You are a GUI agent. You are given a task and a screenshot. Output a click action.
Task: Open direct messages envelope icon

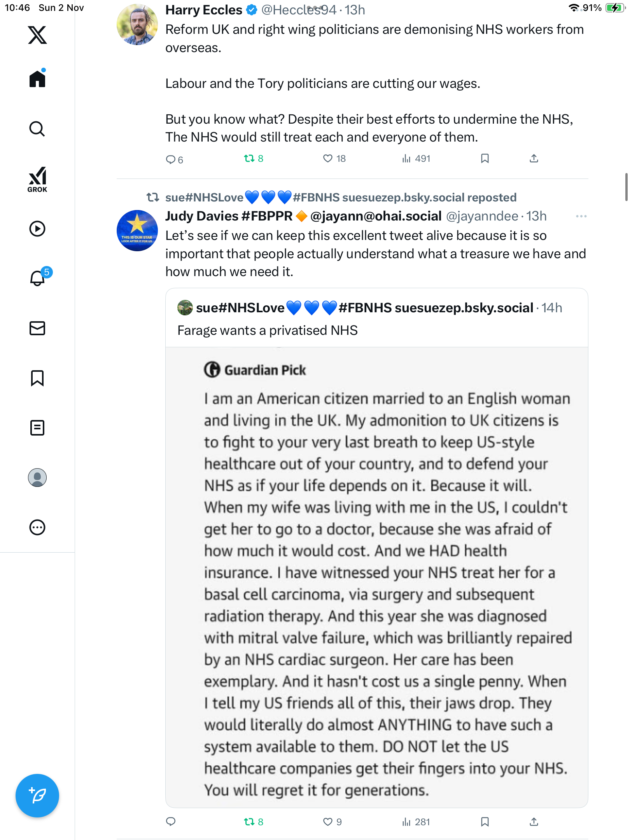coord(37,328)
